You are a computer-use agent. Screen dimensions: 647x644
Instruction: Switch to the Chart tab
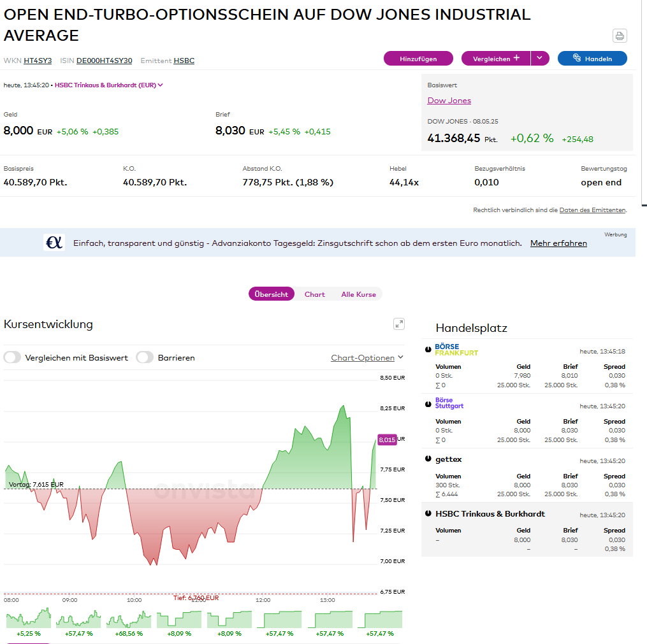(315, 294)
